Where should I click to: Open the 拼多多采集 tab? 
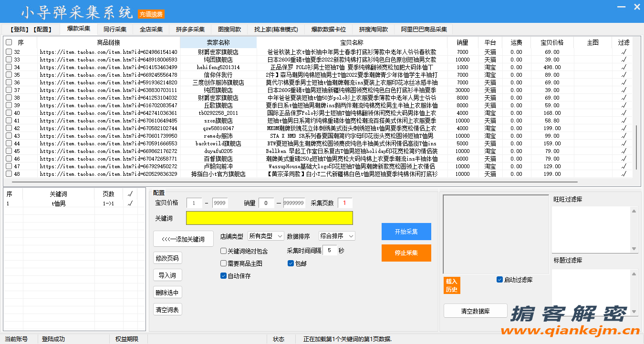(190, 29)
